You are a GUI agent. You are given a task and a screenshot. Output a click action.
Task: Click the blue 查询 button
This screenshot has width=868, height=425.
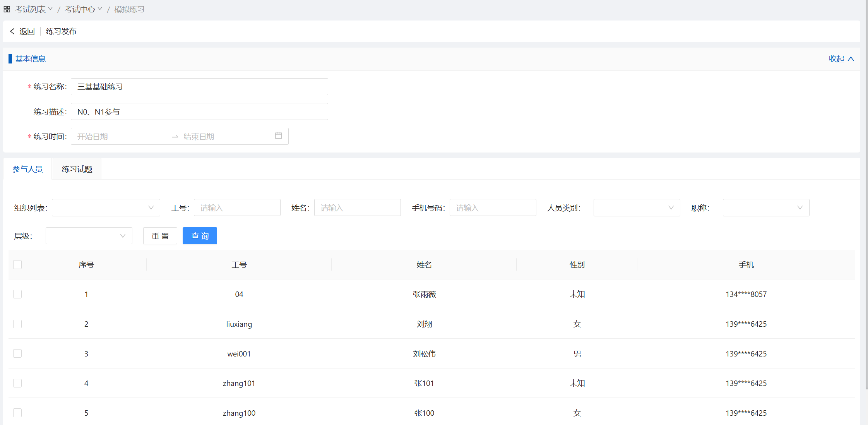click(200, 236)
